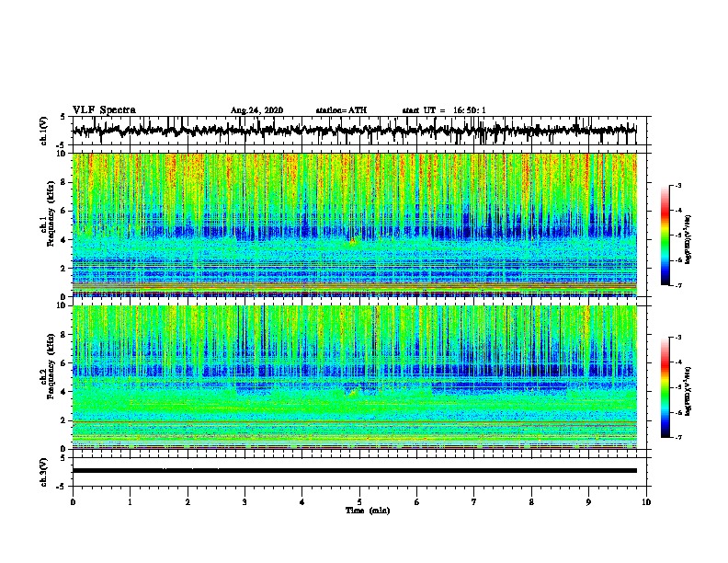Click the time axis tick "9"
Screen dimensions: 728x563
[588, 502]
